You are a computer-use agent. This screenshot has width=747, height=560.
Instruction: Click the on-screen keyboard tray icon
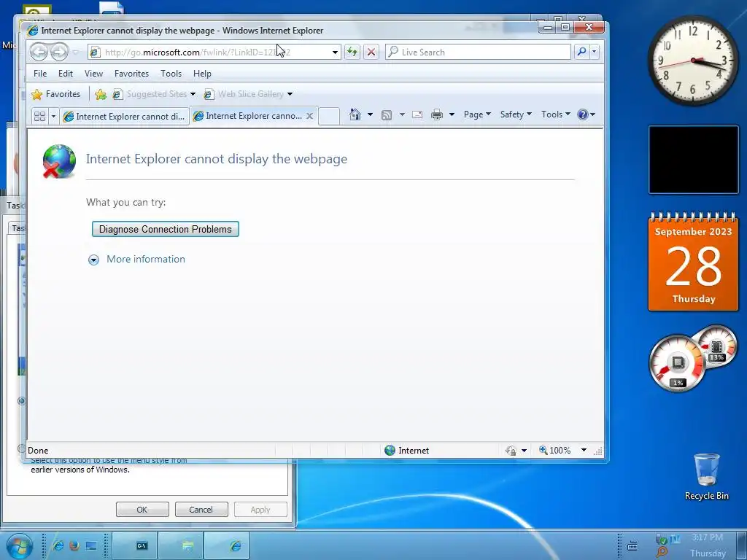[x=632, y=545]
